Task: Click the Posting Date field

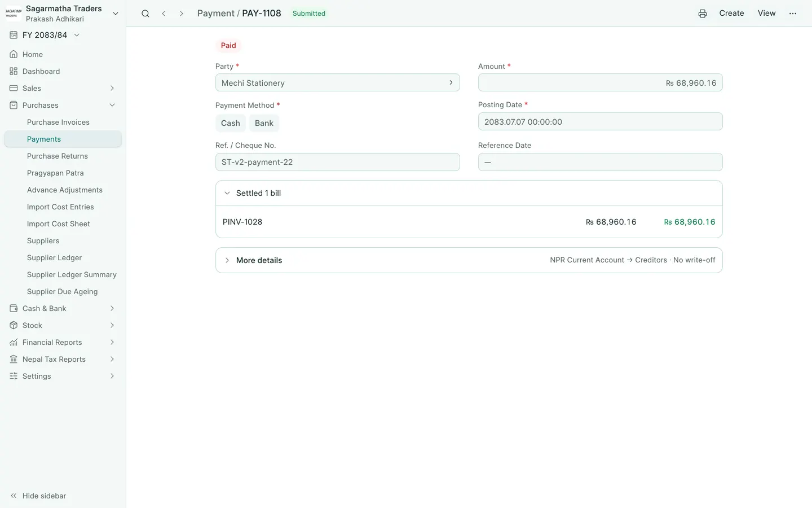Action: 600,122
